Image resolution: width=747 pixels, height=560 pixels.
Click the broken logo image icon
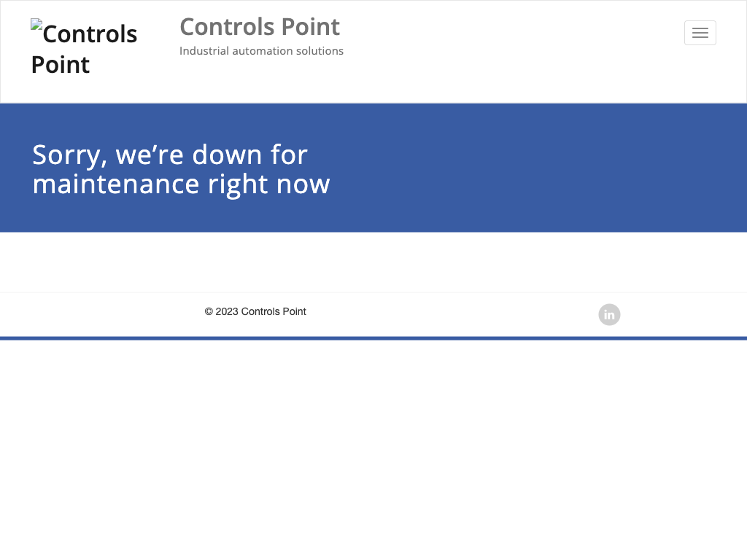pyautogui.click(x=36, y=24)
